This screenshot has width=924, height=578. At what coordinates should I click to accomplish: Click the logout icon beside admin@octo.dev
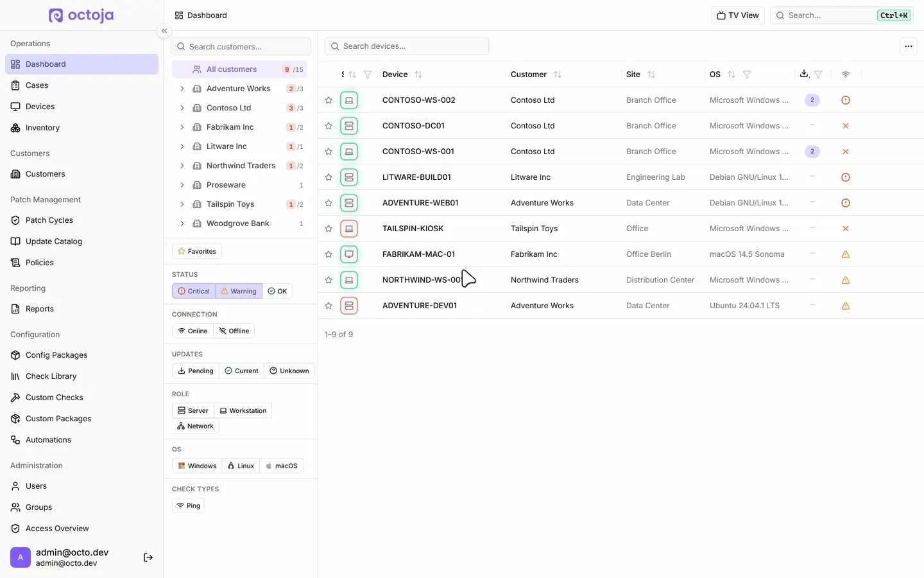coord(148,557)
